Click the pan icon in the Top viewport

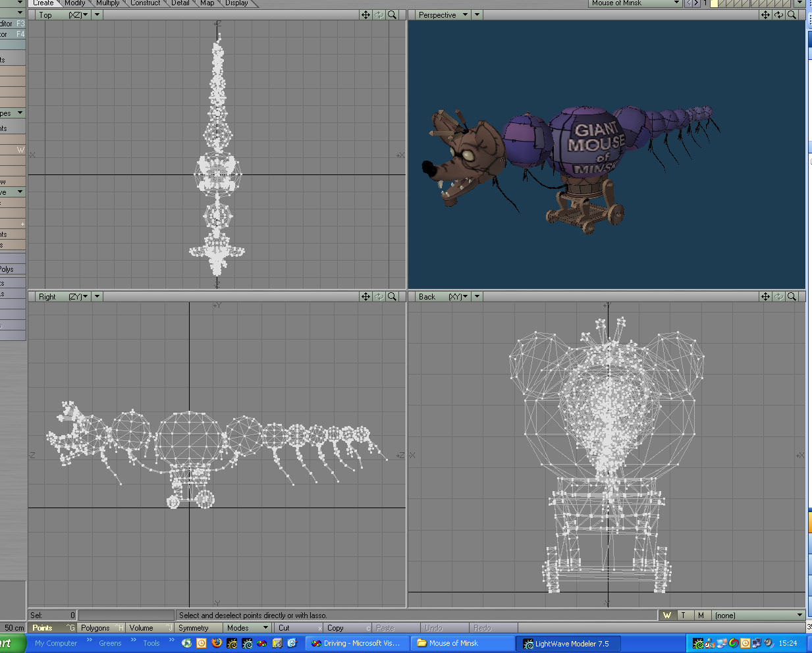[x=365, y=14]
